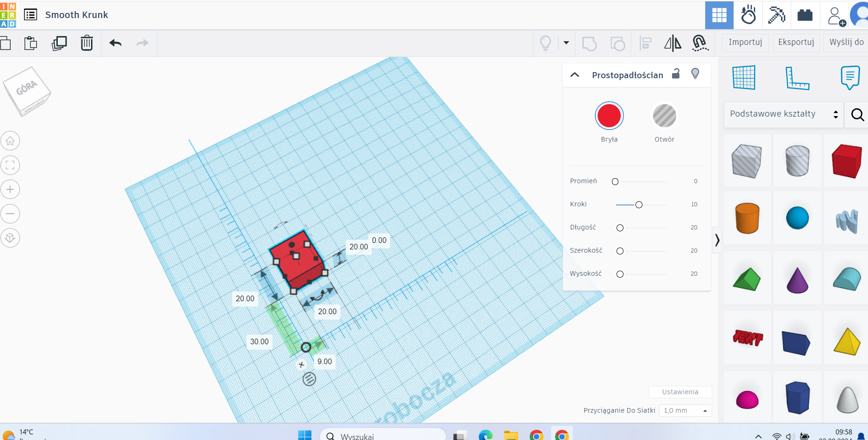Select the red Bryła solid color swatch
The width and height of the screenshot is (868, 440).
609,116
